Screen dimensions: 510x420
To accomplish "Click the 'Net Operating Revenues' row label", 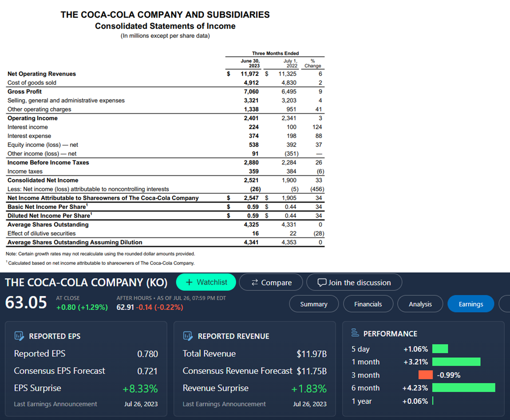I will tap(42, 74).
